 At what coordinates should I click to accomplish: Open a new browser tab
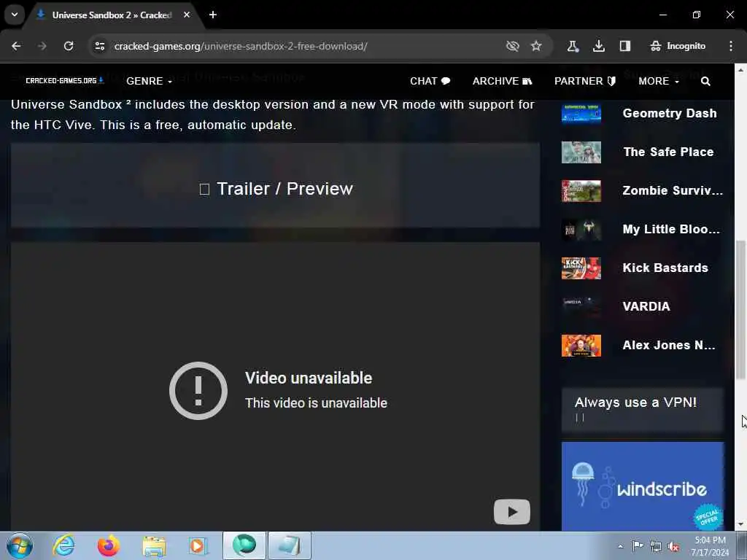point(213,15)
